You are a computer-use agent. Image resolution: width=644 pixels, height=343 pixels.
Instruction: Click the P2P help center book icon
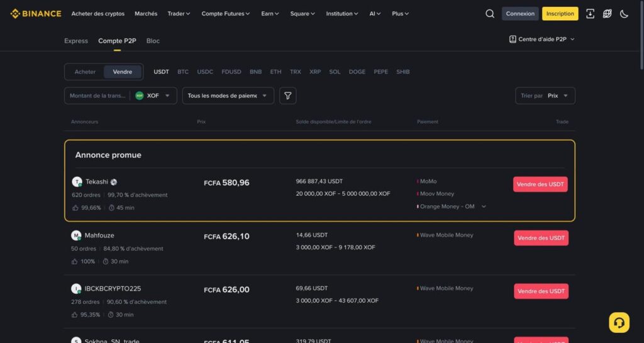click(x=513, y=39)
